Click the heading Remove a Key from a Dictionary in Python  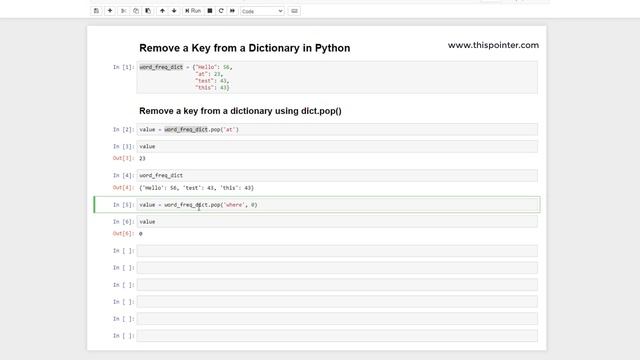244,48
